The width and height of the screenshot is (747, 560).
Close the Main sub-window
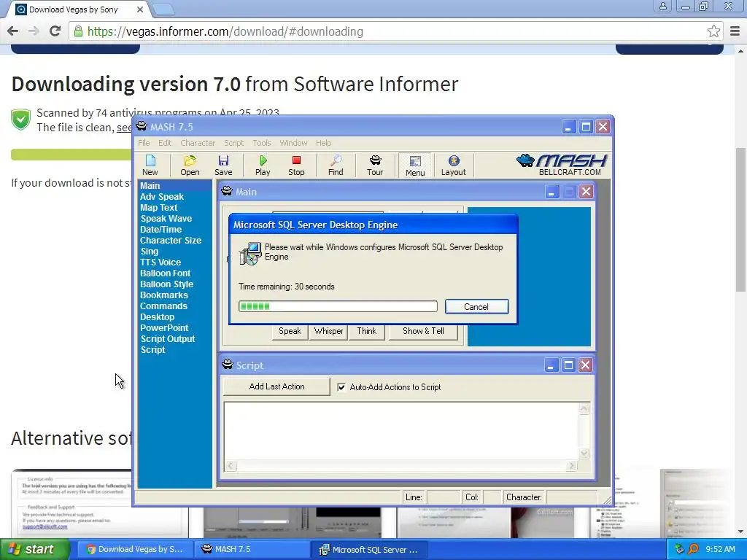coord(586,192)
